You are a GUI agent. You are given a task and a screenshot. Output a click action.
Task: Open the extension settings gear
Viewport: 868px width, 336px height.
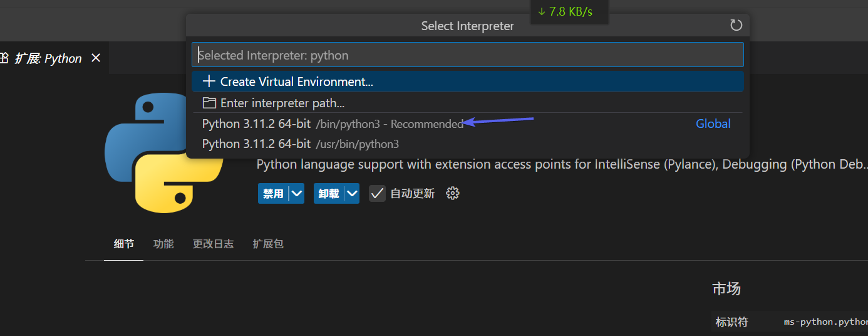[453, 193]
